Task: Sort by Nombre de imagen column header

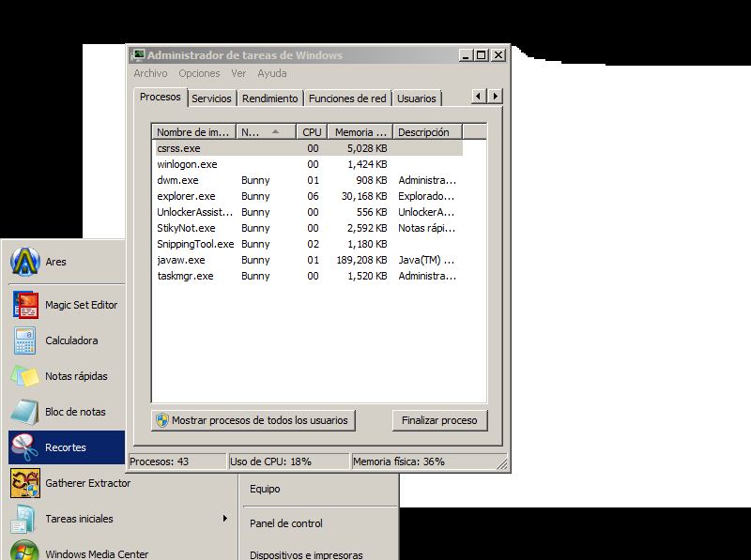Action: tap(194, 132)
